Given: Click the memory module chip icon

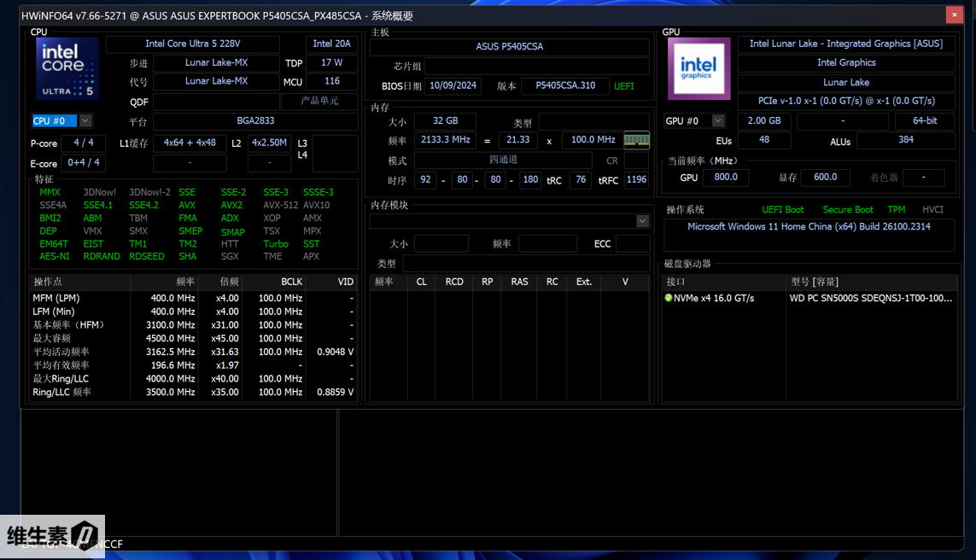Looking at the screenshot, I should pos(636,140).
